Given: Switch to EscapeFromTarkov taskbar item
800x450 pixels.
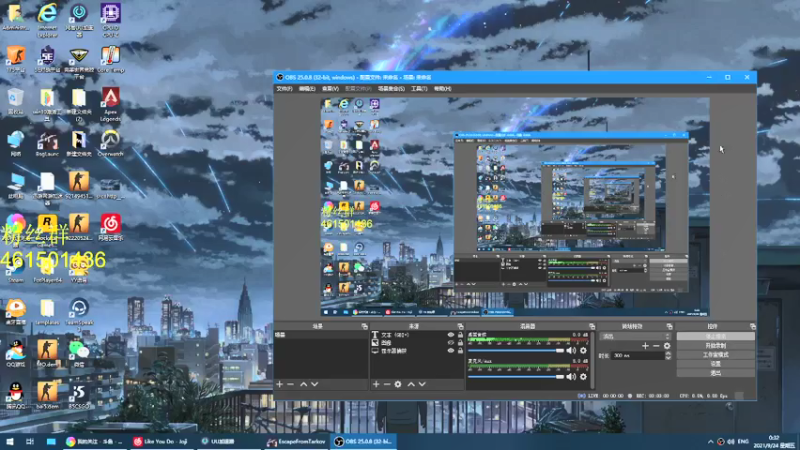Looking at the screenshot, I should [x=296, y=441].
